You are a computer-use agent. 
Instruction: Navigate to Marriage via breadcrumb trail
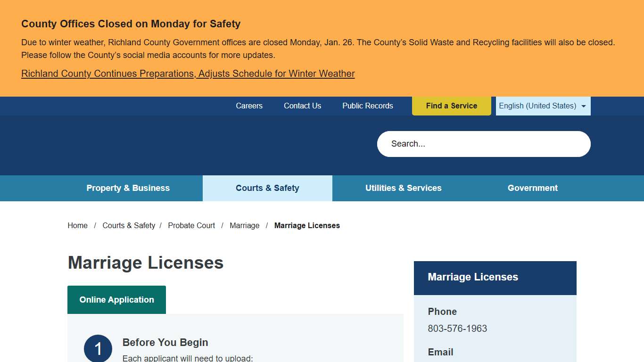244,225
